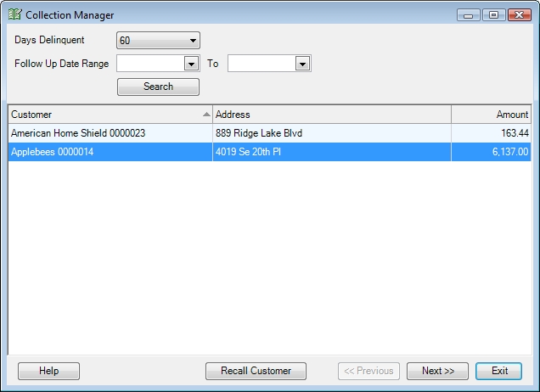Expand the Follow Up start date picker arrow
Image resolution: width=540 pixels, height=392 pixels.
click(191, 64)
